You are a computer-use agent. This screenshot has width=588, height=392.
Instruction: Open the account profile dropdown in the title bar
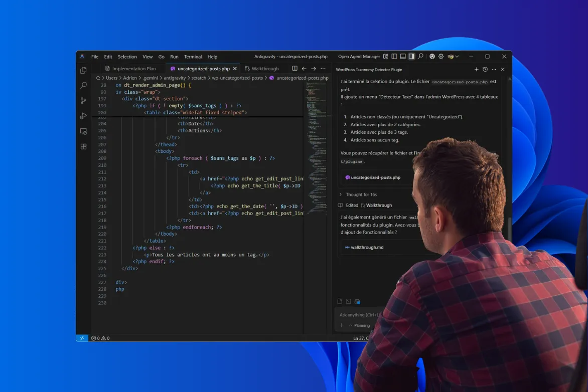pos(451,57)
